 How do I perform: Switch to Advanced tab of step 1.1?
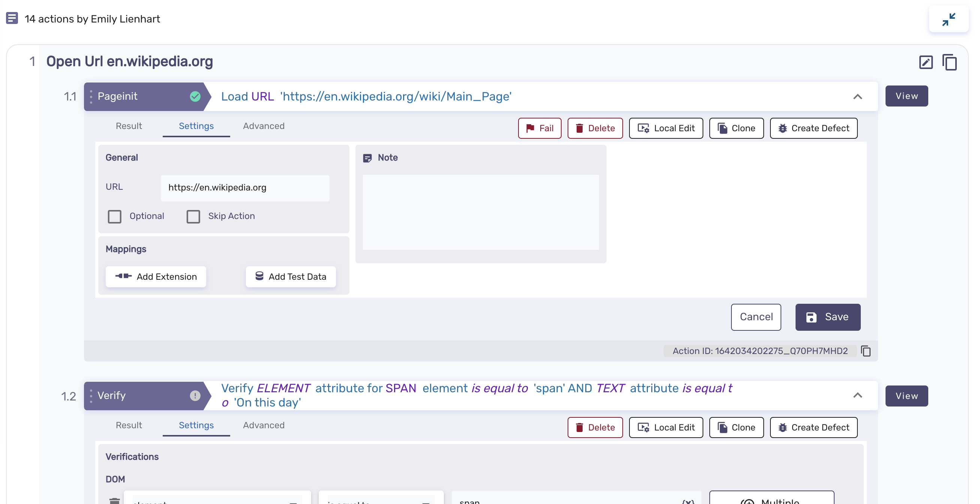tap(264, 126)
